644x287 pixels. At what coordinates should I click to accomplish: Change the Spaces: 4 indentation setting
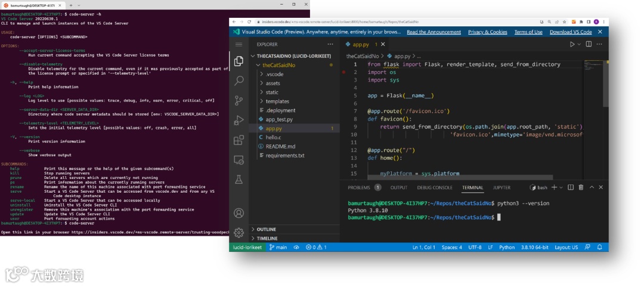(452, 247)
